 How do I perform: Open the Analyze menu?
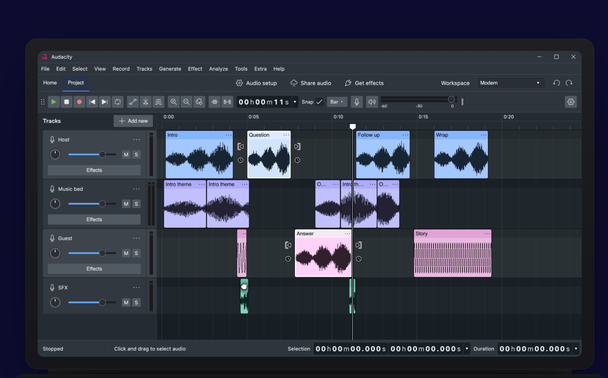218,69
